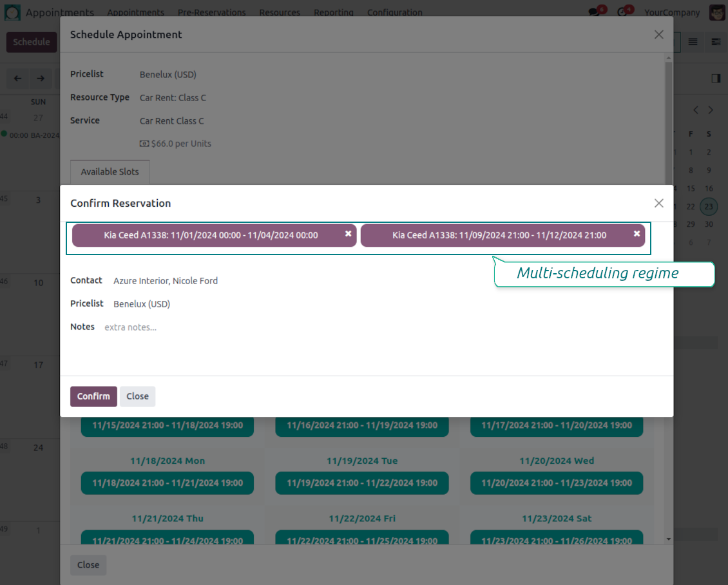
Task: Open the Appointments app home icon
Action: tap(13, 12)
